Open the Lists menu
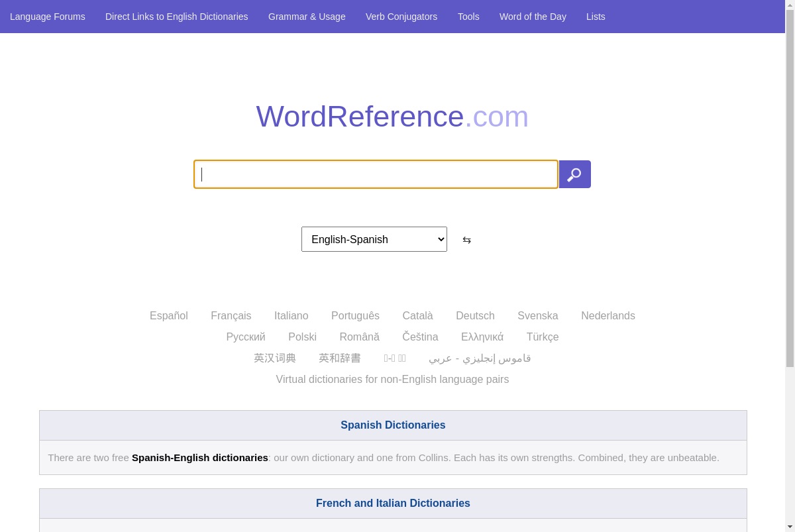The height and width of the screenshot is (532, 795). tap(596, 17)
